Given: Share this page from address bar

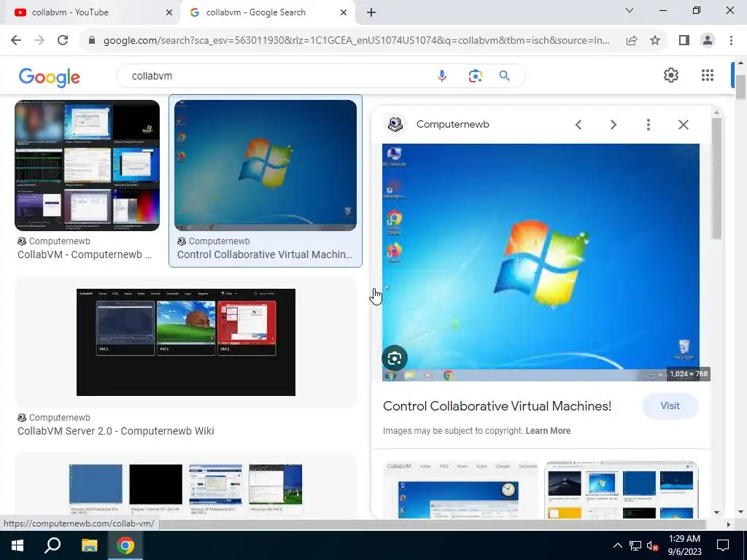Looking at the screenshot, I should [632, 41].
